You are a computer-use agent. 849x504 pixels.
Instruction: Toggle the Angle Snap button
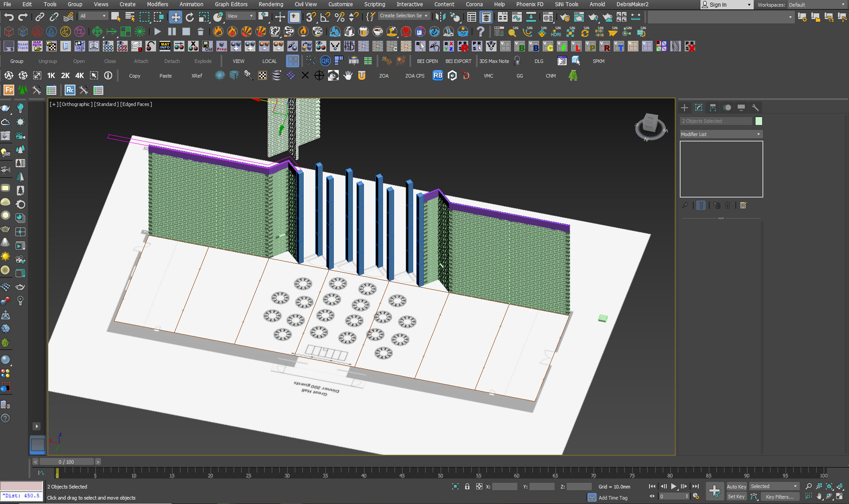point(325,17)
